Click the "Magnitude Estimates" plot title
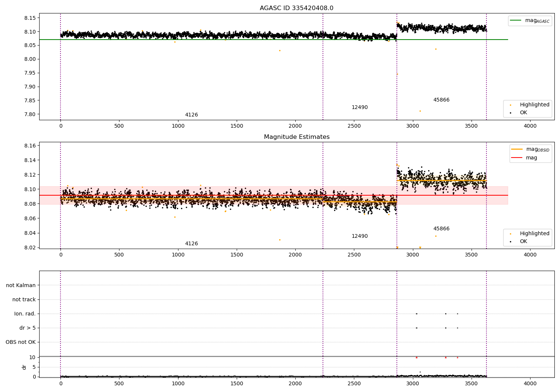Image resolution: width=560 pixels, height=392 pixels. (296, 137)
